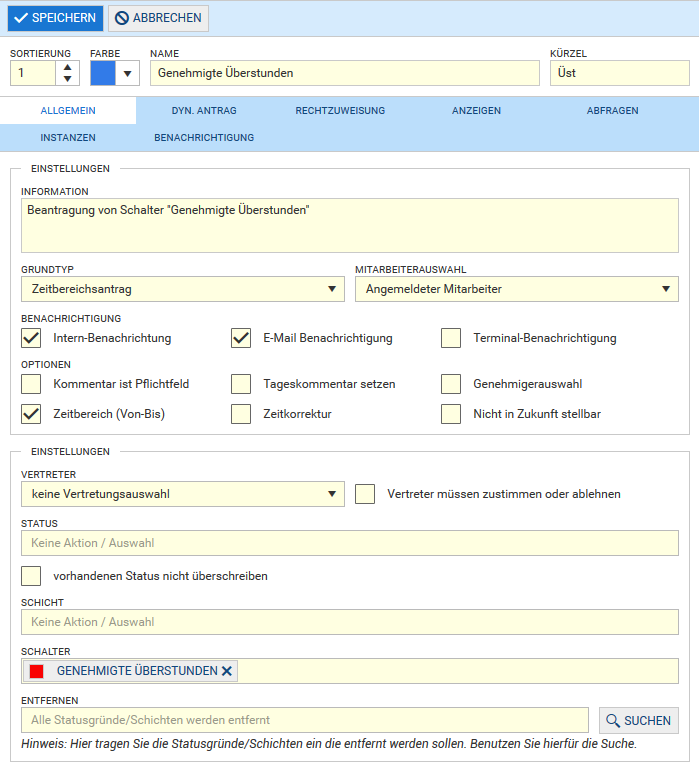This screenshot has width=699, height=762.
Task: Enable Terminal-Benachrichtigung checkbox
Action: (x=451, y=338)
